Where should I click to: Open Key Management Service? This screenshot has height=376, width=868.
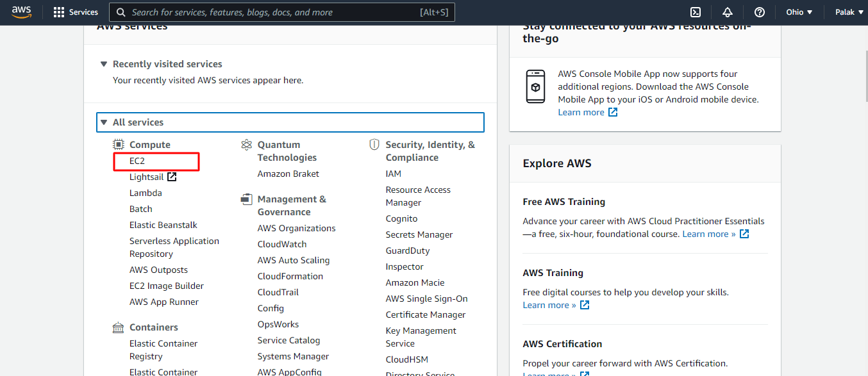[x=421, y=337]
